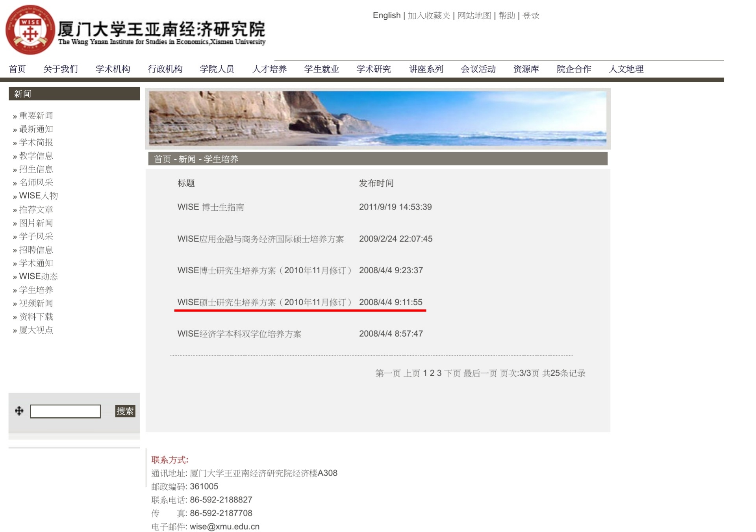756x532 pixels.
Task: Select 视频新闻 in news sidebar
Action: tap(36, 303)
